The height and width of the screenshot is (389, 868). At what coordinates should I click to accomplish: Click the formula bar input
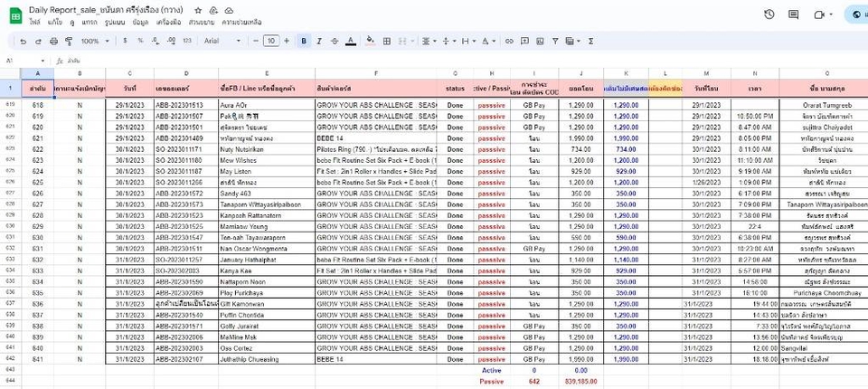click(x=465, y=61)
